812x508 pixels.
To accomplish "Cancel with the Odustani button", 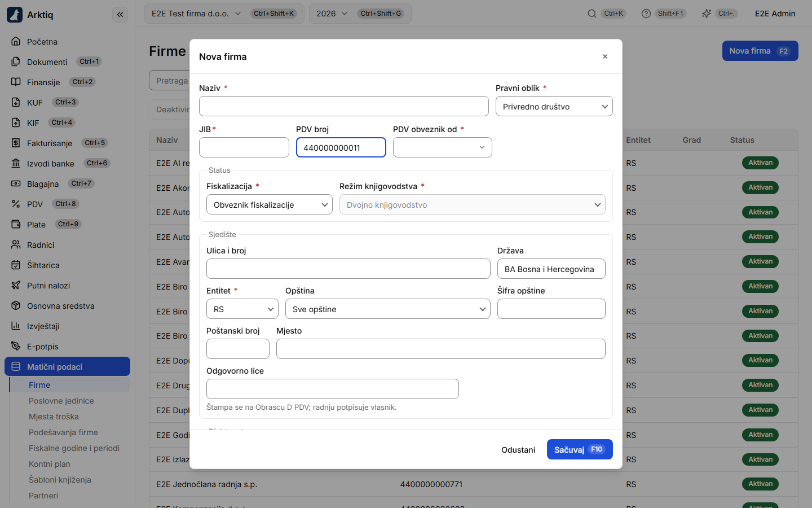I will (x=518, y=449).
